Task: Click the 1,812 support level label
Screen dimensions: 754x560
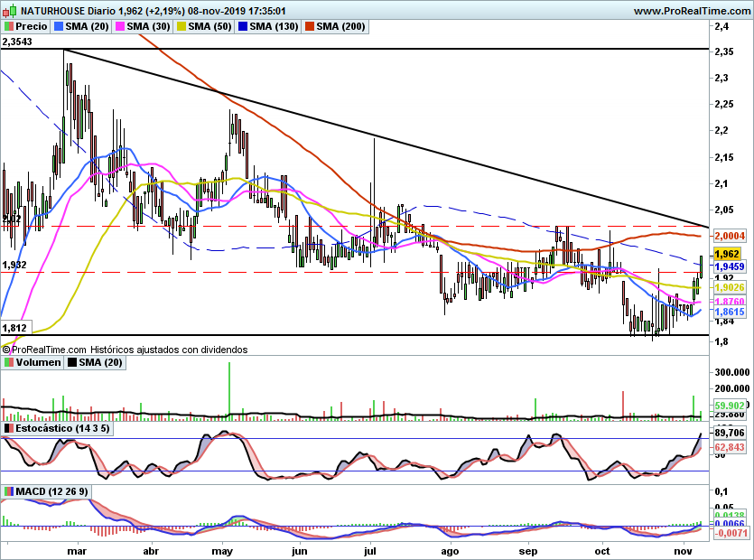Action: [14, 328]
